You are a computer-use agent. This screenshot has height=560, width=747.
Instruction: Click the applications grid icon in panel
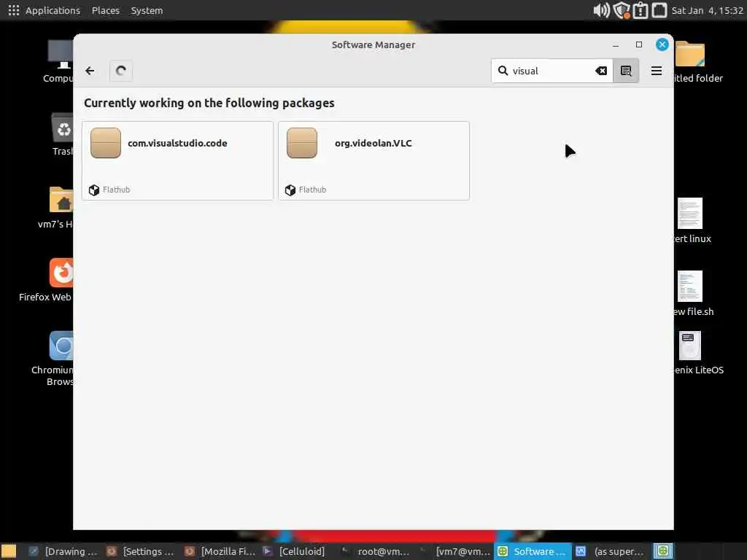[14, 10]
